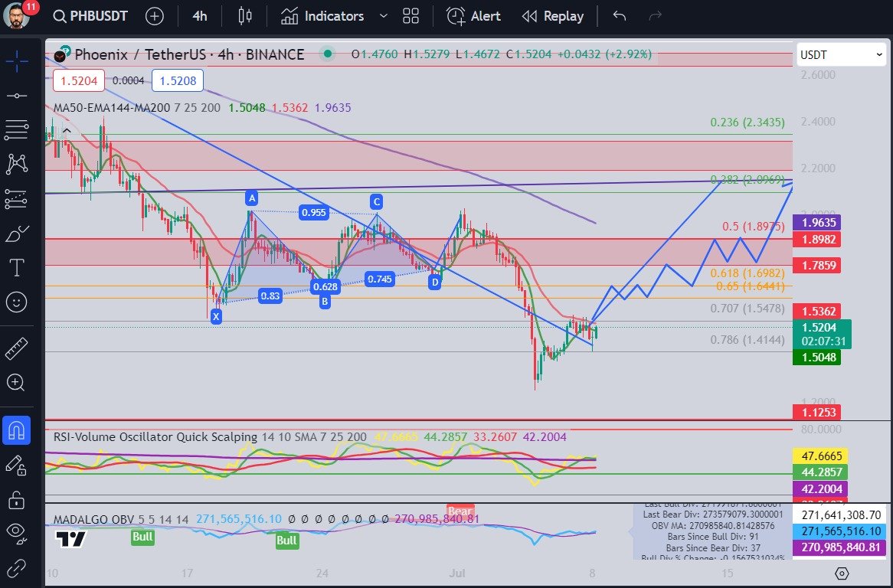Select pattern point C label
Image resolution: width=893 pixels, height=588 pixels.
(377, 201)
